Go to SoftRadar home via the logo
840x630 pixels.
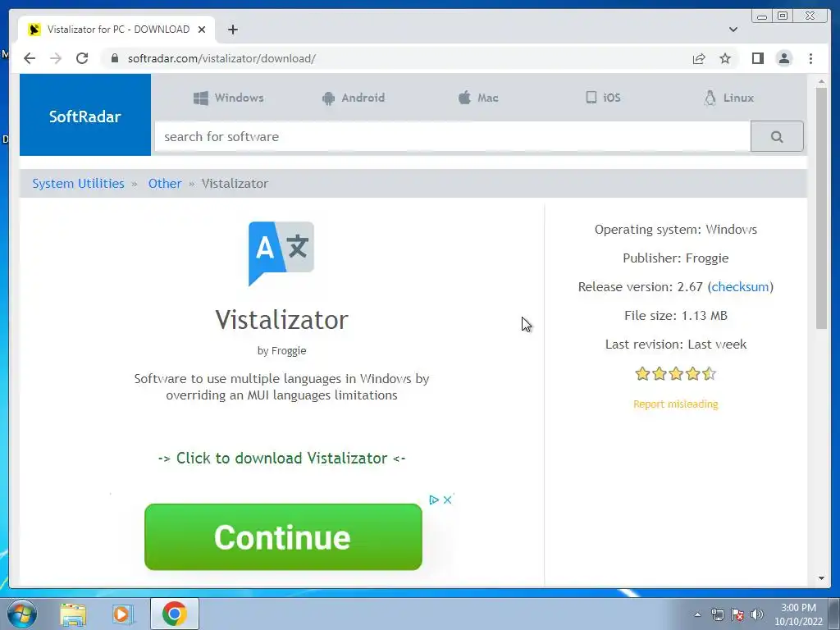[x=85, y=115]
